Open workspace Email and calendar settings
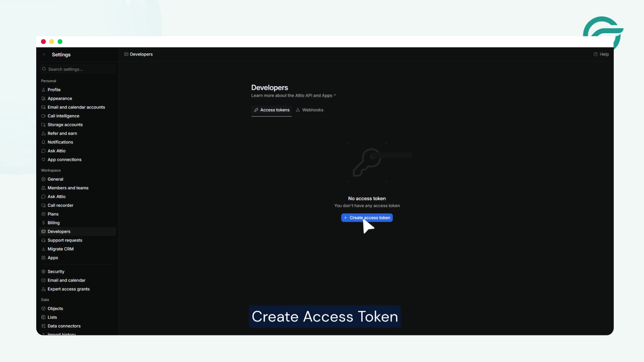The width and height of the screenshot is (644, 362). [x=77, y=280]
